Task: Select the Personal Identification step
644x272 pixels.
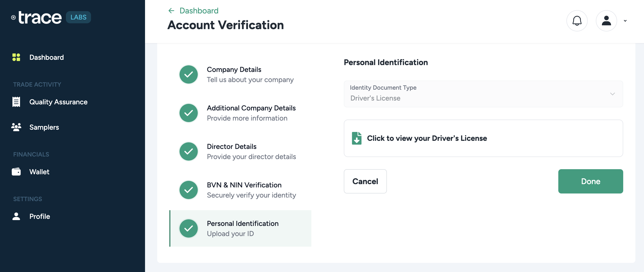Action: coord(242,228)
